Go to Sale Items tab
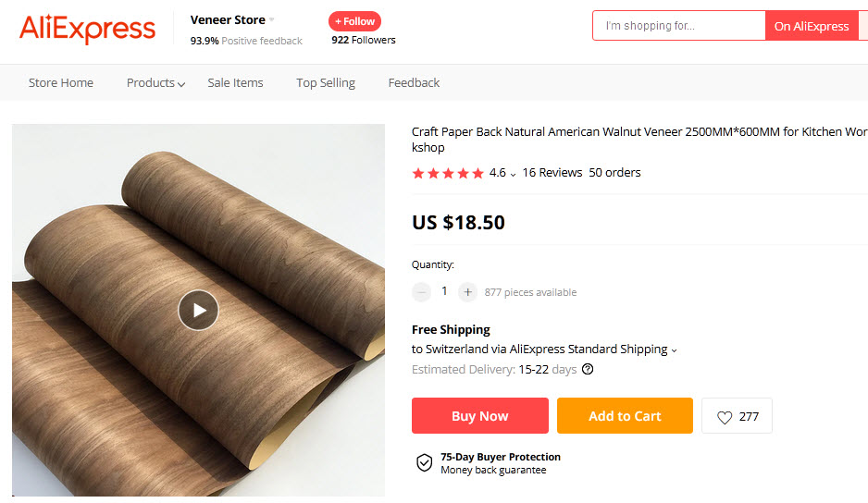The width and height of the screenshot is (868, 503). [235, 83]
